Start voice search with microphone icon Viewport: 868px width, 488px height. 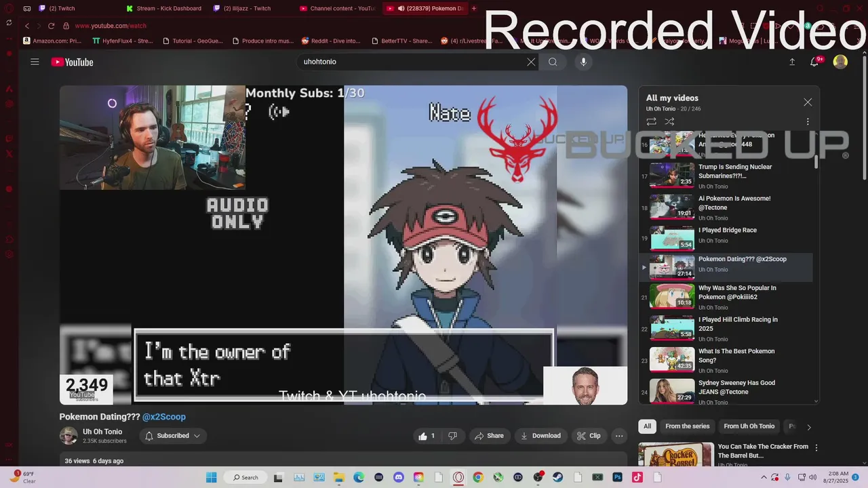click(x=583, y=62)
